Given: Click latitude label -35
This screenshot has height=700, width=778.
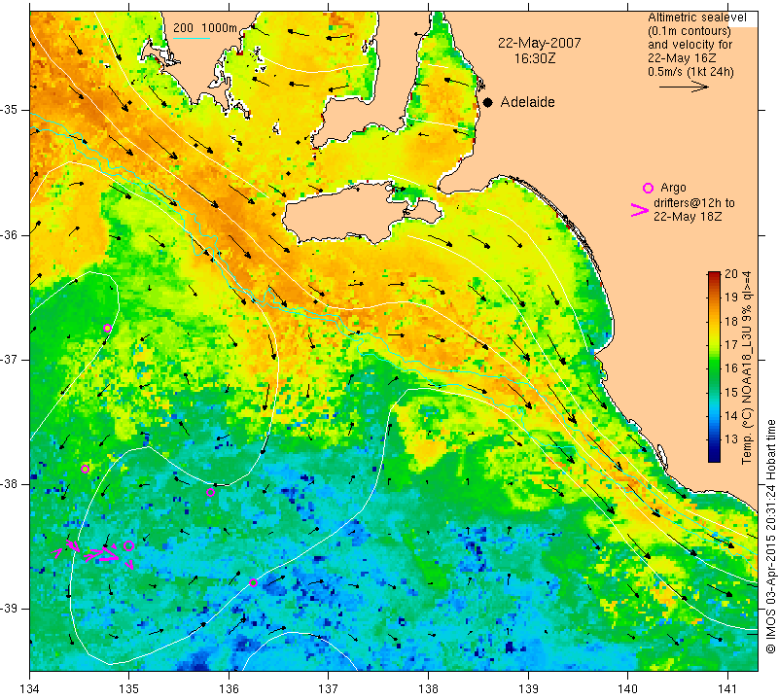Looking at the screenshot, I should (10, 110).
